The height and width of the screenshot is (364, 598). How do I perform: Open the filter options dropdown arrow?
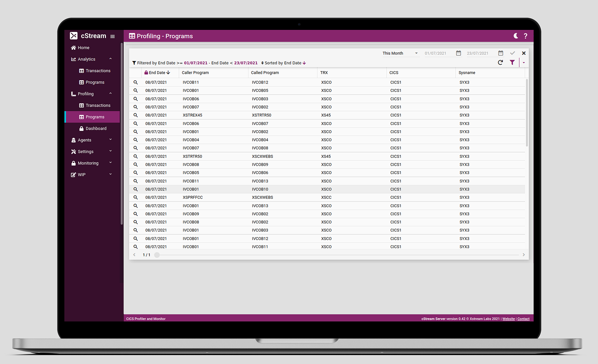tap(524, 63)
